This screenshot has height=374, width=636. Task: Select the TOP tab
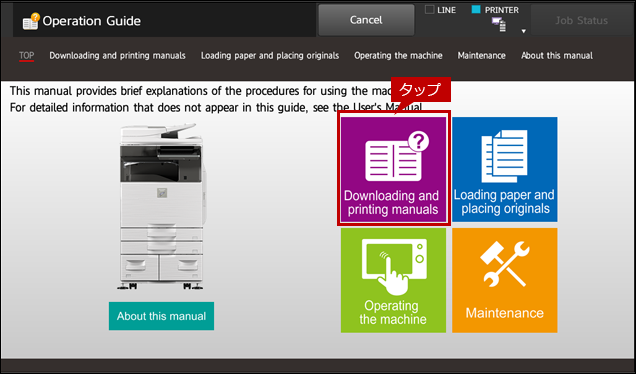click(26, 56)
